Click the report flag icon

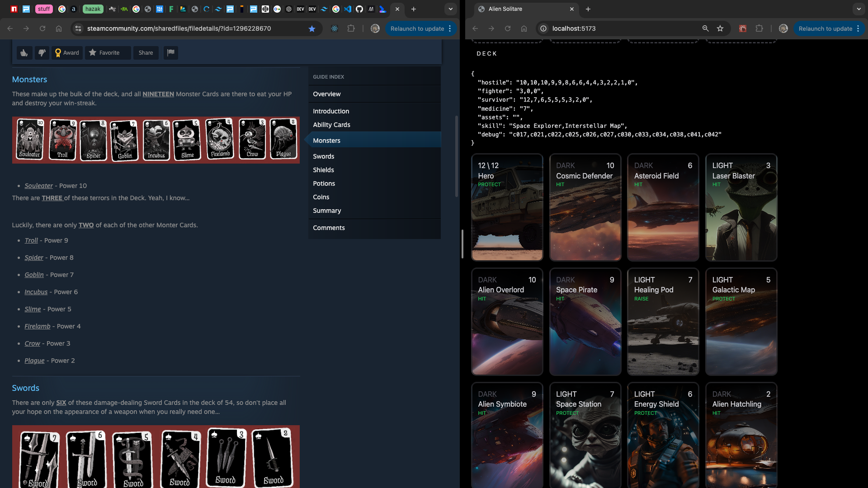(x=170, y=53)
